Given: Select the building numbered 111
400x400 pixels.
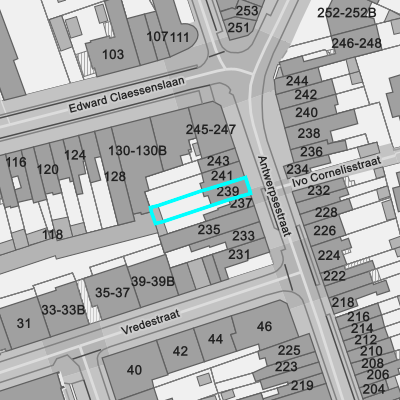Looking at the screenshot, I should tap(180, 37).
